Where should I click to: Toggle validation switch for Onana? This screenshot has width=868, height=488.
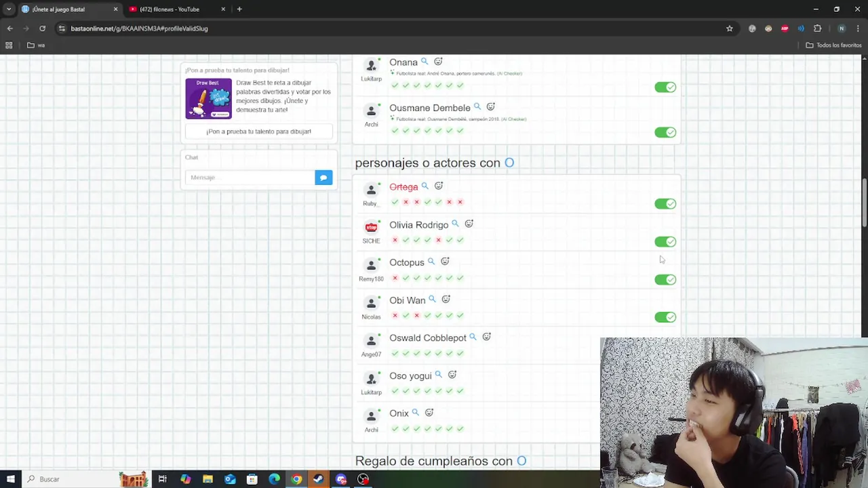pyautogui.click(x=665, y=87)
